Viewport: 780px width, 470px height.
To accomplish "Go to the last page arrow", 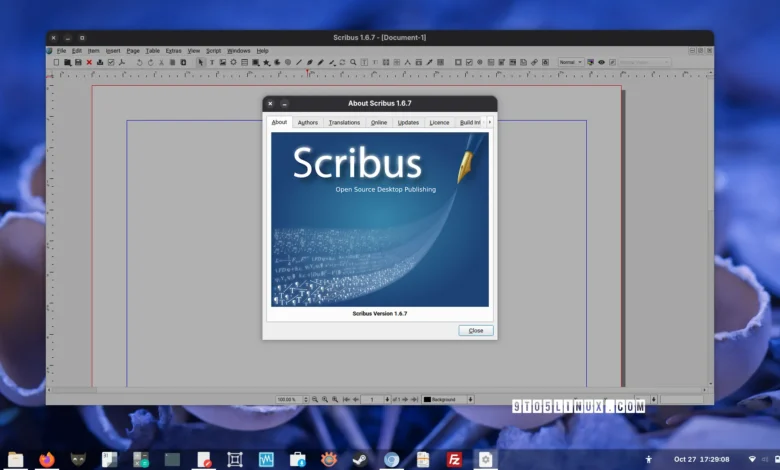I will coord(414,399).
